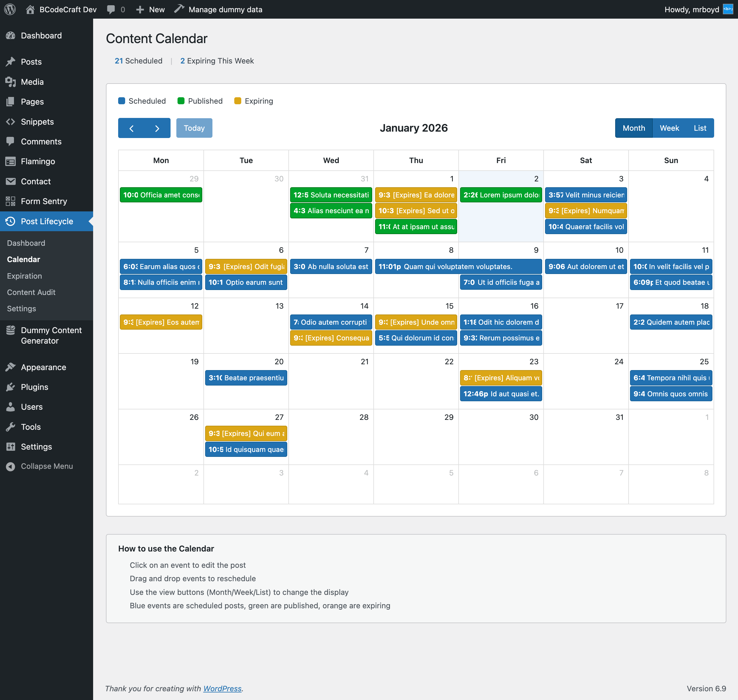The height and width of the screenshot is (700, 738).
Task: Select the Appearance brush icon
Action: (11, 367)
